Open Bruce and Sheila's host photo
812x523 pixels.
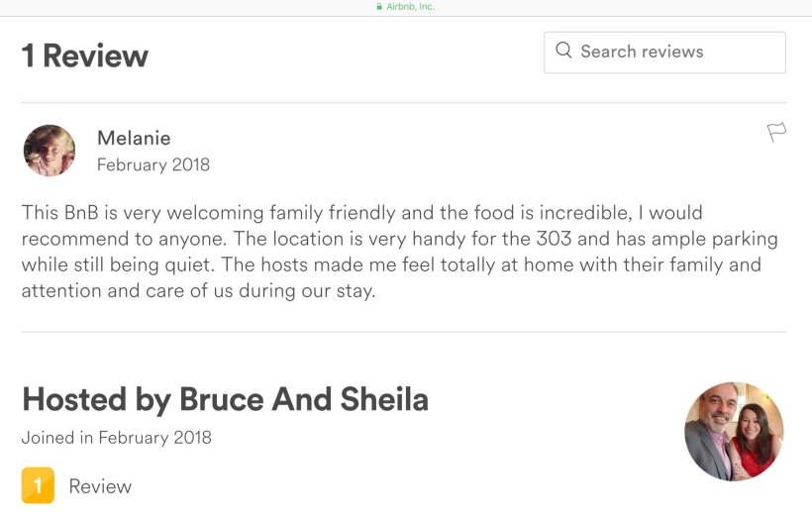[734, 431]
